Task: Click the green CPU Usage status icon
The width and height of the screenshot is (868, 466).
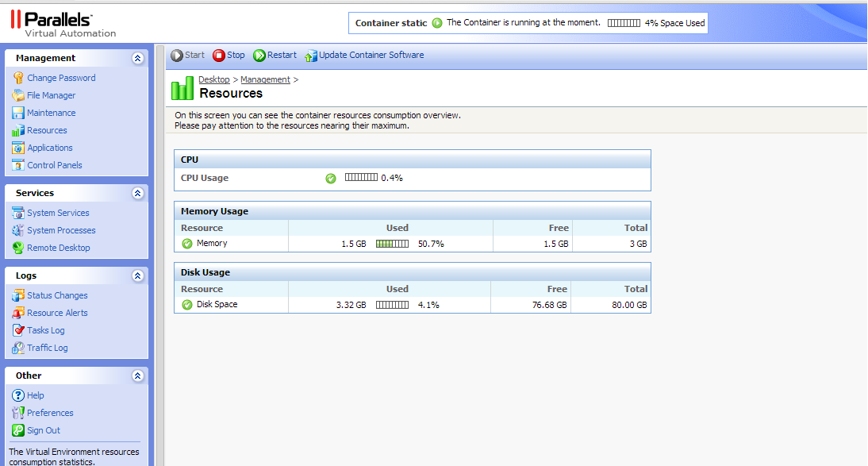Action: 331,179
